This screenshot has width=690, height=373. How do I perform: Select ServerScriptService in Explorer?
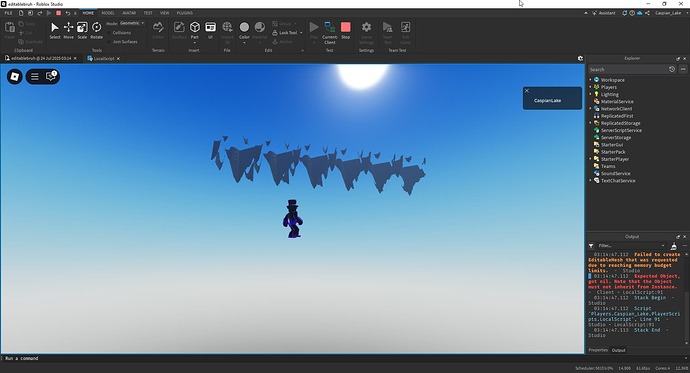621,130
